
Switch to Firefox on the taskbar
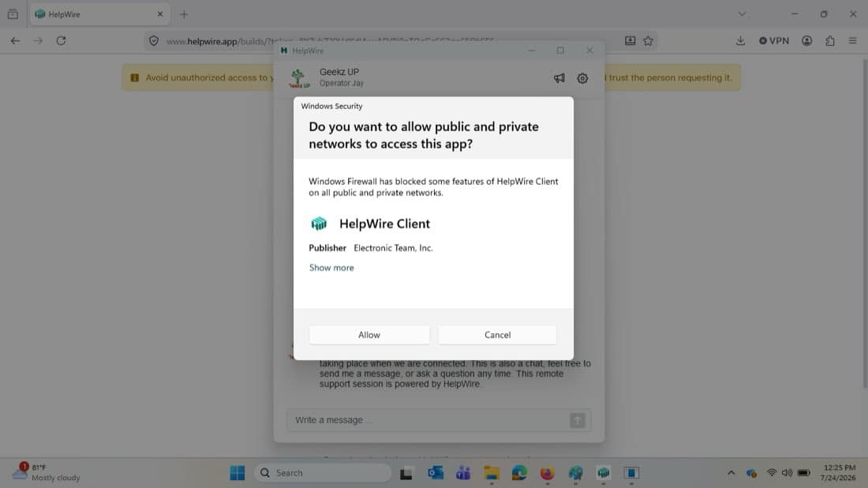tap(548, 472)
